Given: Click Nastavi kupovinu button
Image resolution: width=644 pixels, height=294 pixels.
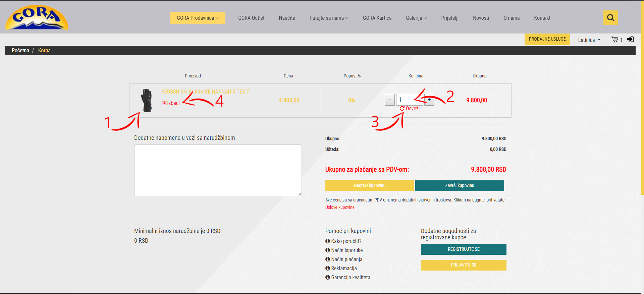Looking at the screenshot, I should [370, 185].
